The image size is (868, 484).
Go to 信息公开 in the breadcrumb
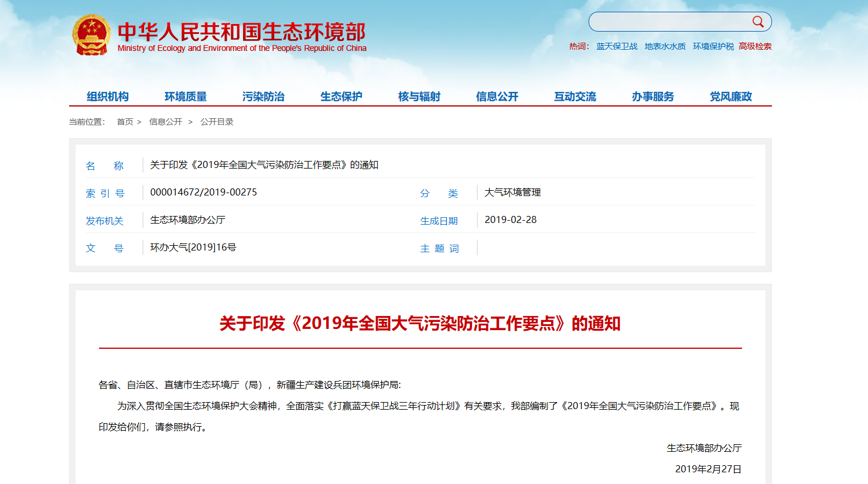pos(166,122)
